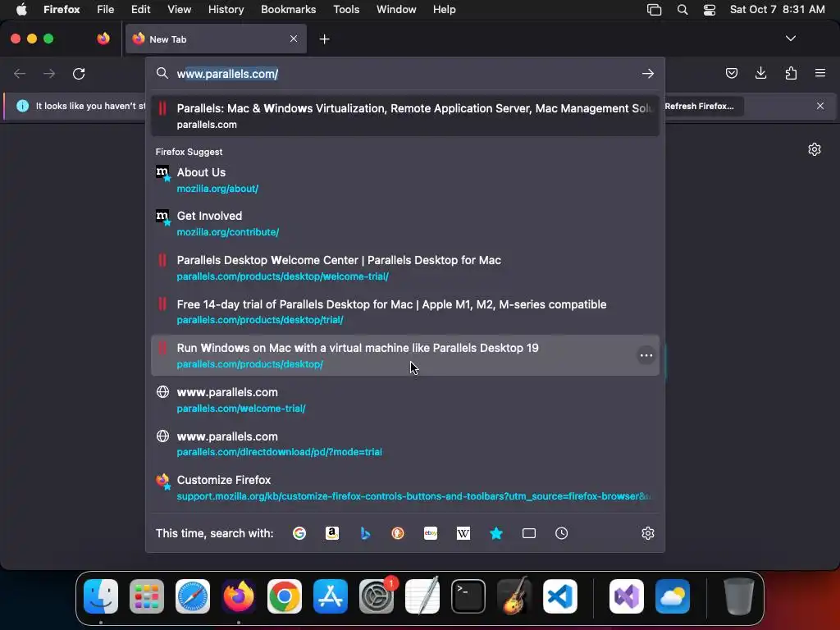
Task: Search history with the clock icon
Action: 561,533
